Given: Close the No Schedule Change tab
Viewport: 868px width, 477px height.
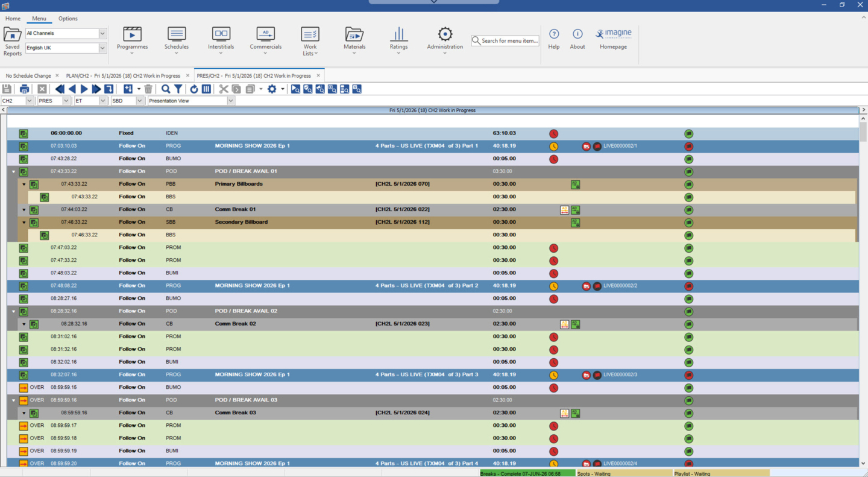Looking at the screenshot, I should click(57, 76).
